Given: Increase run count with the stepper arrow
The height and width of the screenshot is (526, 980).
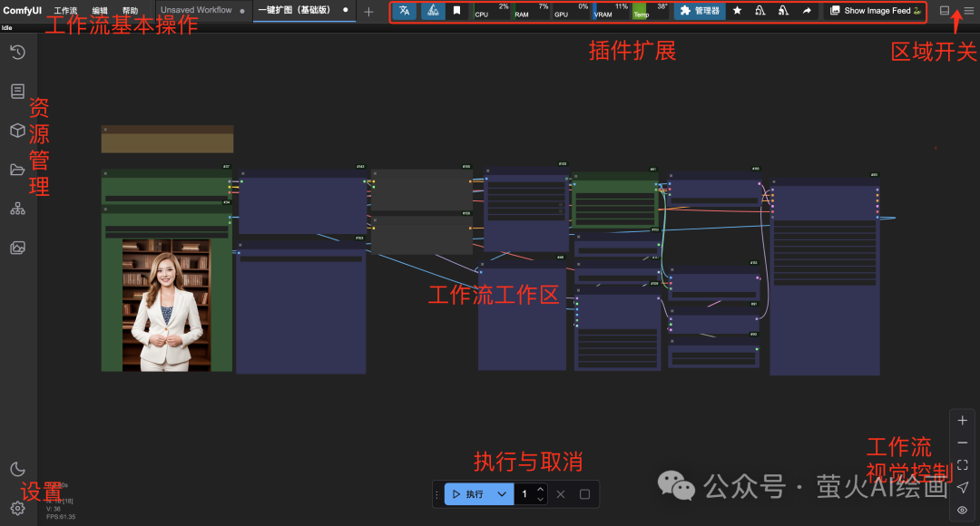Looking at the screenshot, I should pyautogui.click(x=541, y=490).
